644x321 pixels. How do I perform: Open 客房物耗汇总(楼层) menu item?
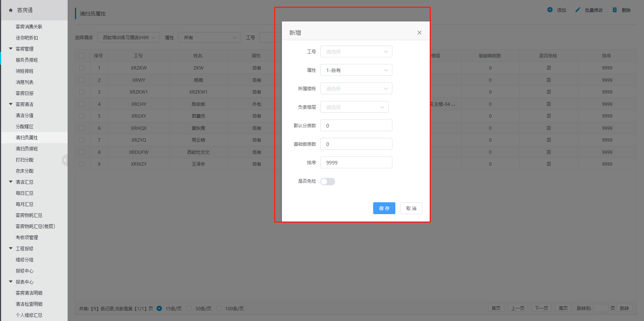35,226
